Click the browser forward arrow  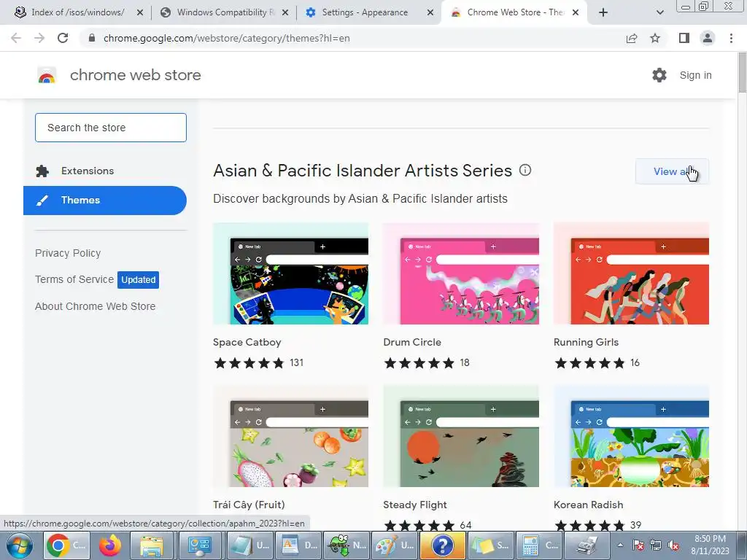[39, 38]
